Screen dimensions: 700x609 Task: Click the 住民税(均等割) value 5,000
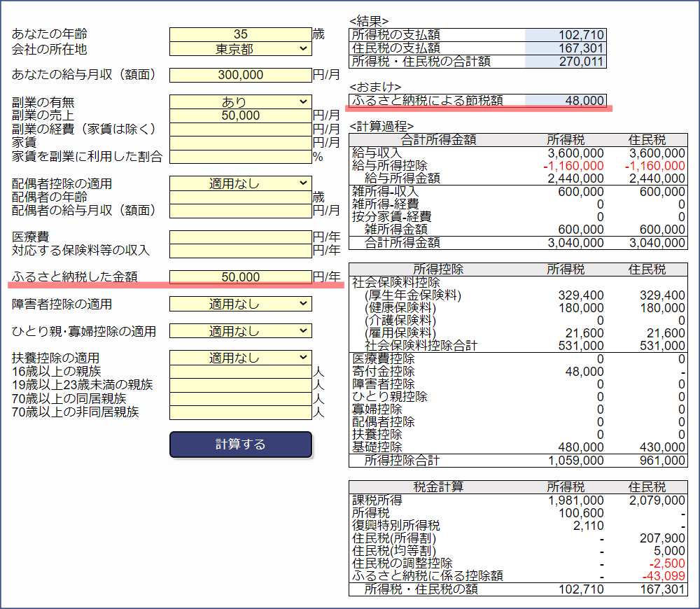tap(669, 551)
